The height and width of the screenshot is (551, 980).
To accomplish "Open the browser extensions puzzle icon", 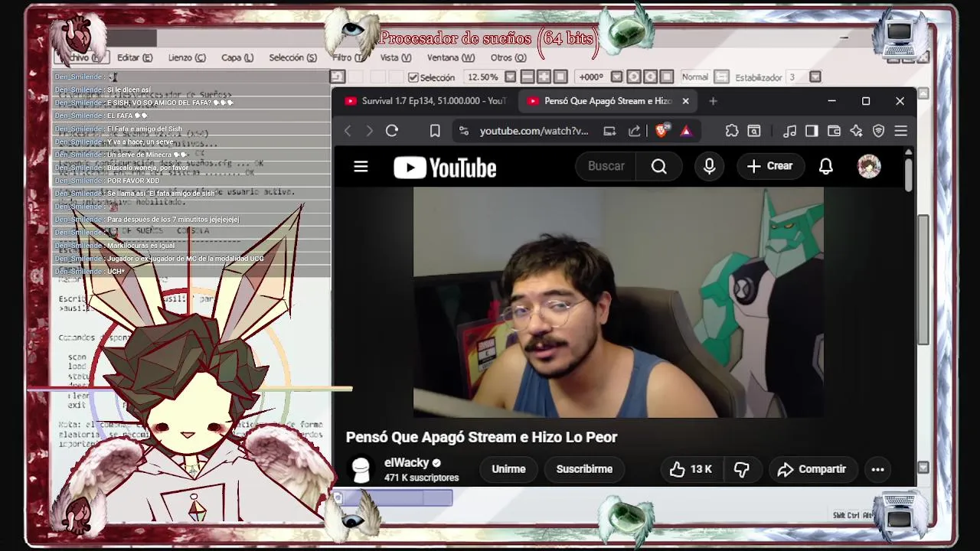I will [732, 131].
